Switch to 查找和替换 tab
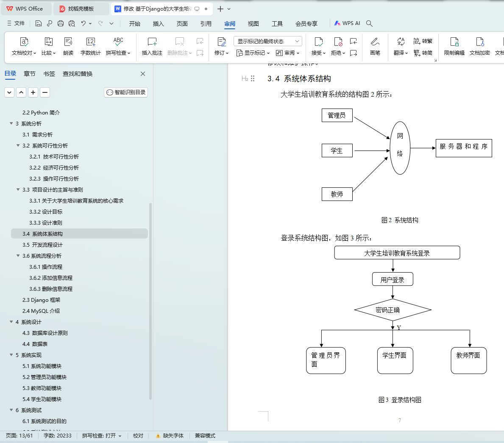 78,74
